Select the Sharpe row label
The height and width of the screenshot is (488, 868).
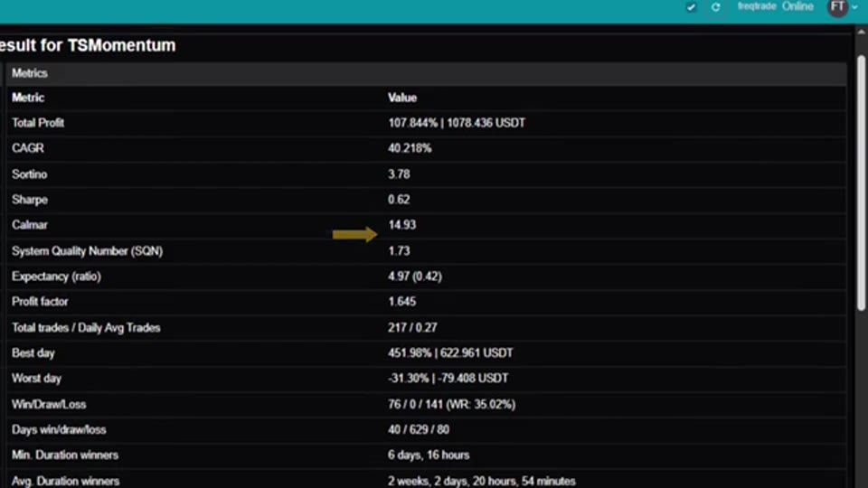[29, 200]
